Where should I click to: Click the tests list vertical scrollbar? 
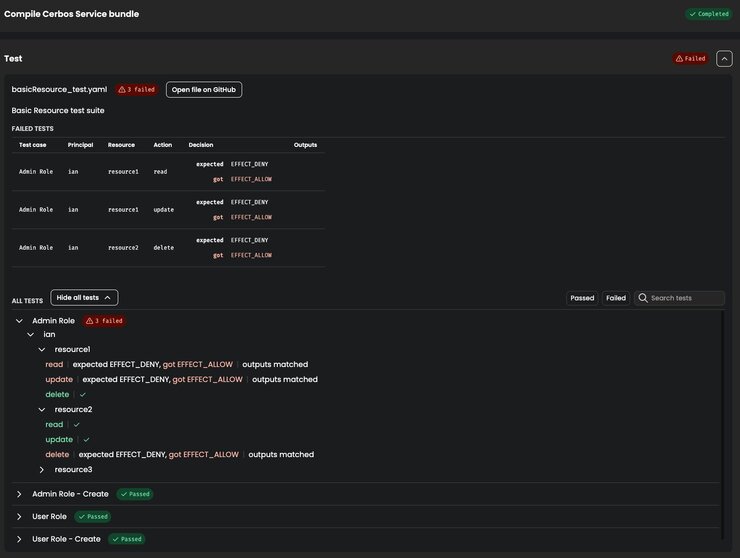pos(723,424)
